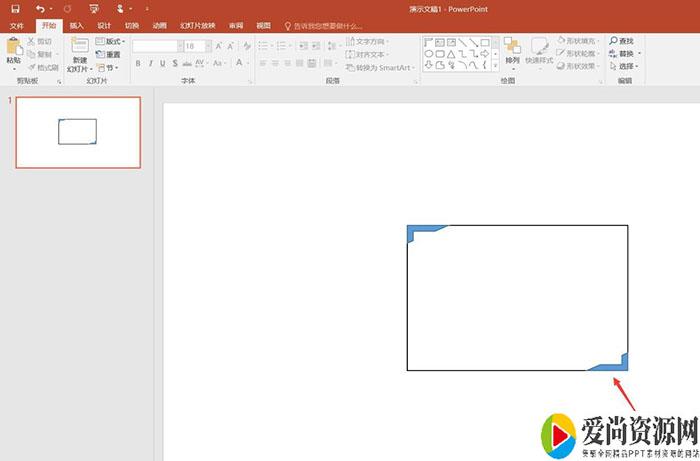The height and width of the screenshot is (461, 700).
Task: Click the Undo arrow icon
Action: tap(39, 8)
